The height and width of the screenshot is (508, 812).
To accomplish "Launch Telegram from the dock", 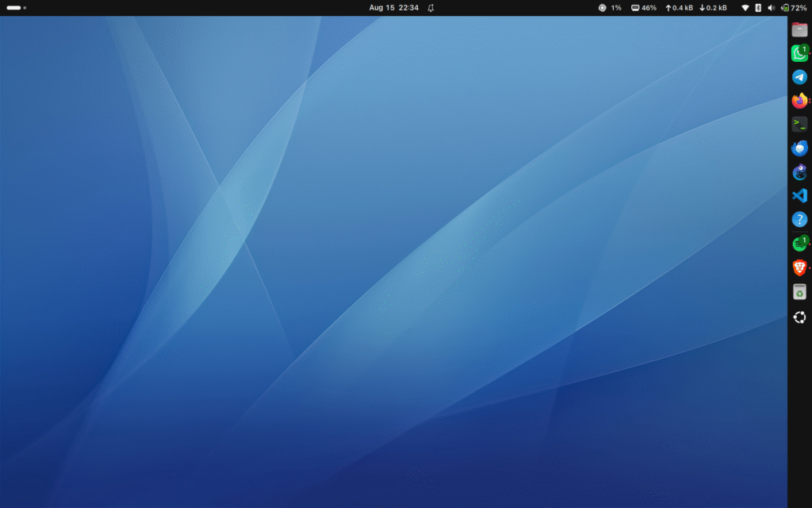I will [x=799, y=76].
